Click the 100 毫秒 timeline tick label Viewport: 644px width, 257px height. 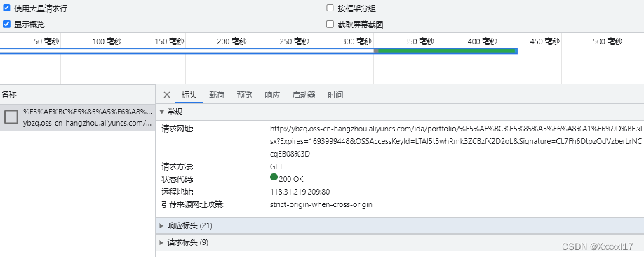[107, 41]
